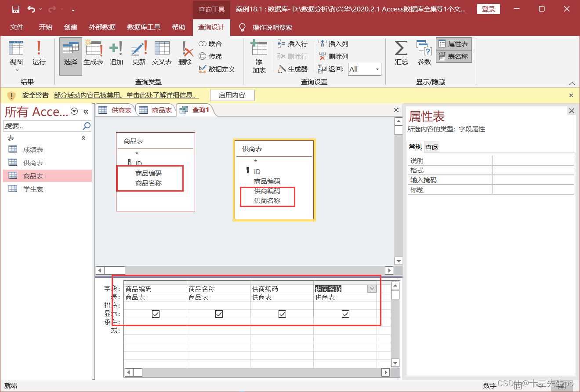Click the Pass-Through (传递) item

pyautogui.click(x=210, y=56)
